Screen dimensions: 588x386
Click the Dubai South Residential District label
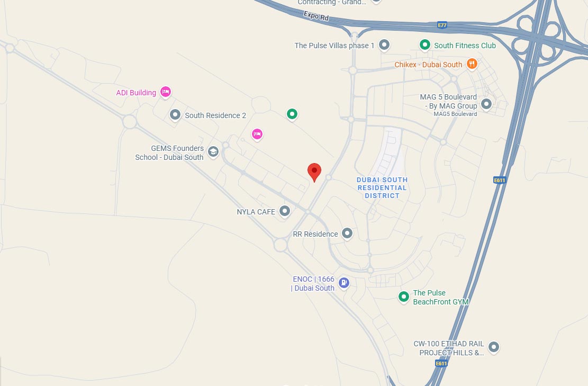[x=382, y=187]
